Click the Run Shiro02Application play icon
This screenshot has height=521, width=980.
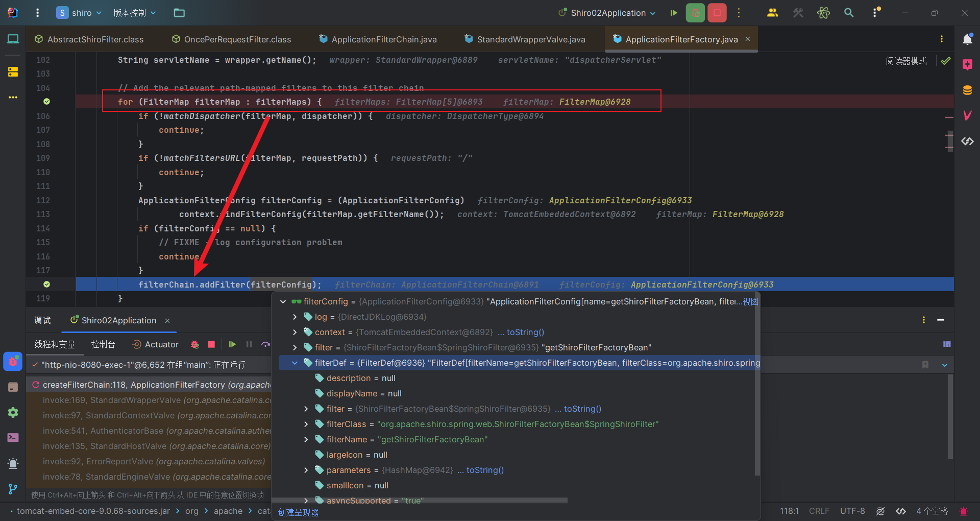(x=674, y=13)
